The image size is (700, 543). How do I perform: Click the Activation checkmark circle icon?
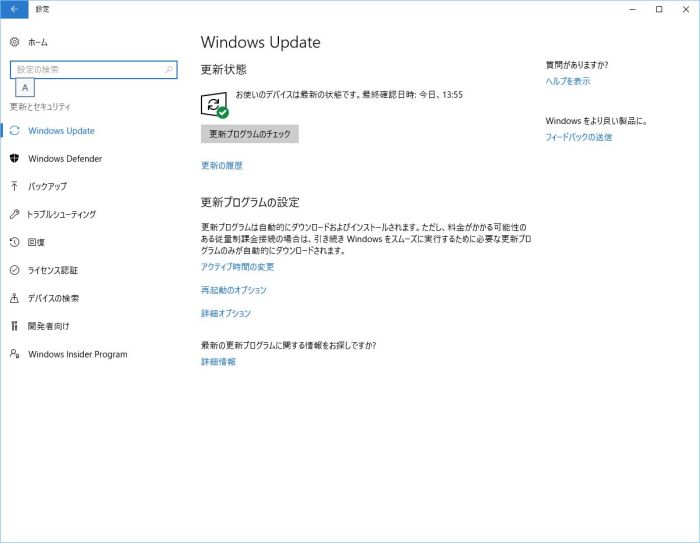point(14,270)
